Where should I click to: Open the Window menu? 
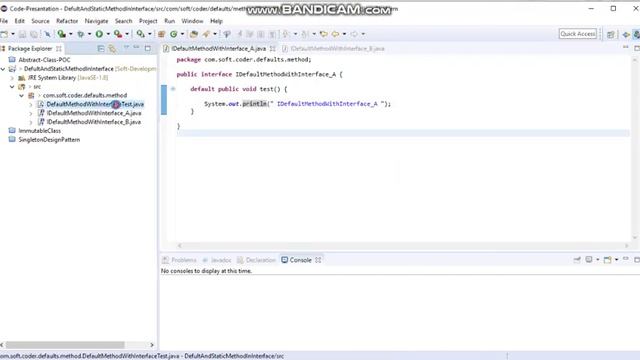[x=192, y=21]
